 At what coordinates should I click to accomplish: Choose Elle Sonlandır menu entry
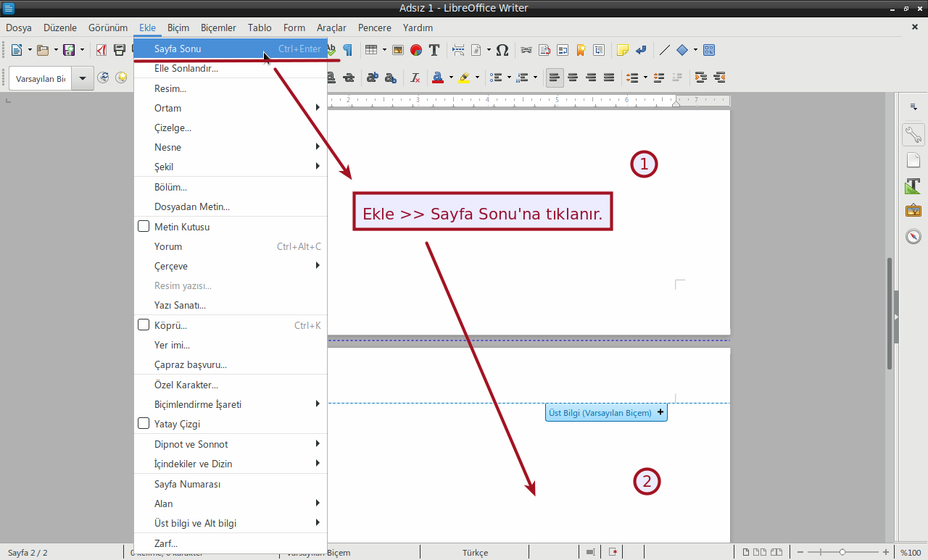point(231,69)
